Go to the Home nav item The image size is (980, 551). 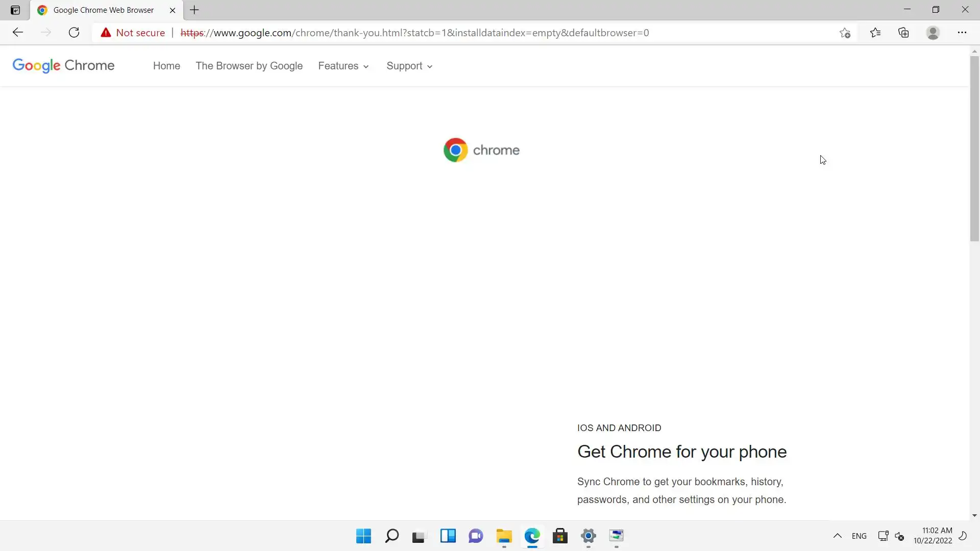166,66
